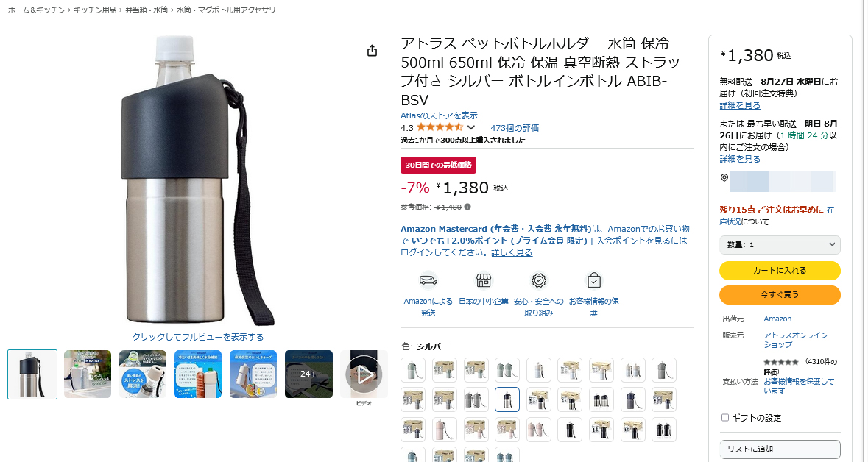The height and width of the screenshot is (462, 868).
Task: Click the share icon above product image
Action: tap(372, 51)
